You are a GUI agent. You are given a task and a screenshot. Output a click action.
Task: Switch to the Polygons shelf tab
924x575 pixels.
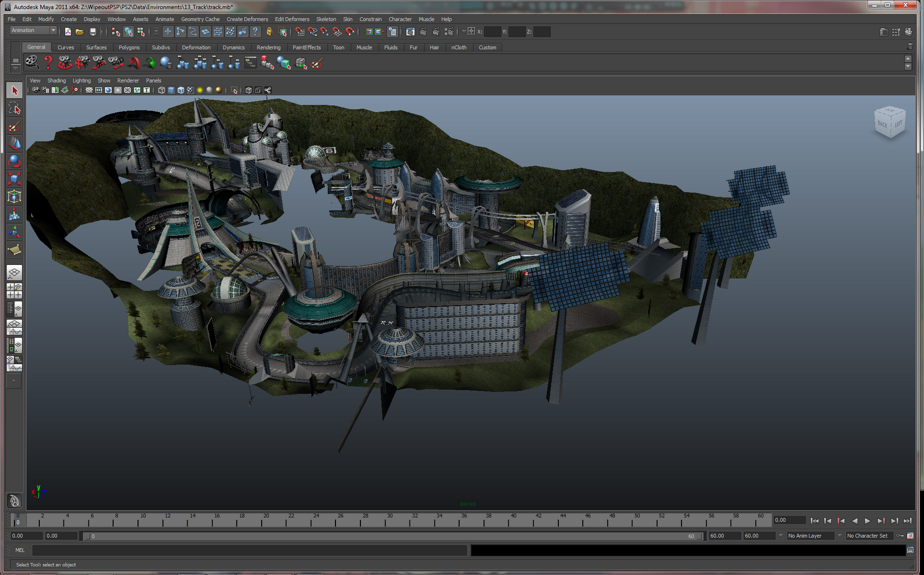[129, 47]
